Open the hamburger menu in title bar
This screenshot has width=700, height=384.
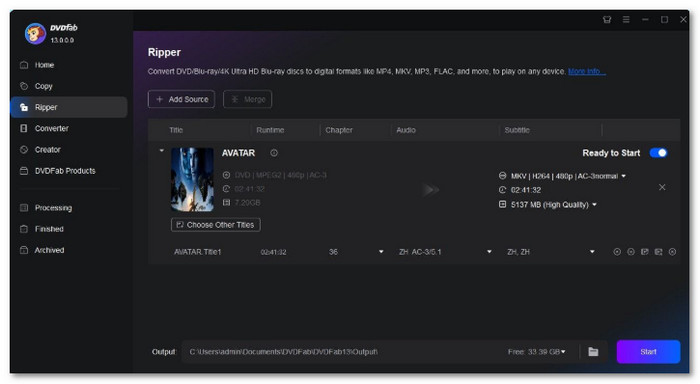(626, 20)
